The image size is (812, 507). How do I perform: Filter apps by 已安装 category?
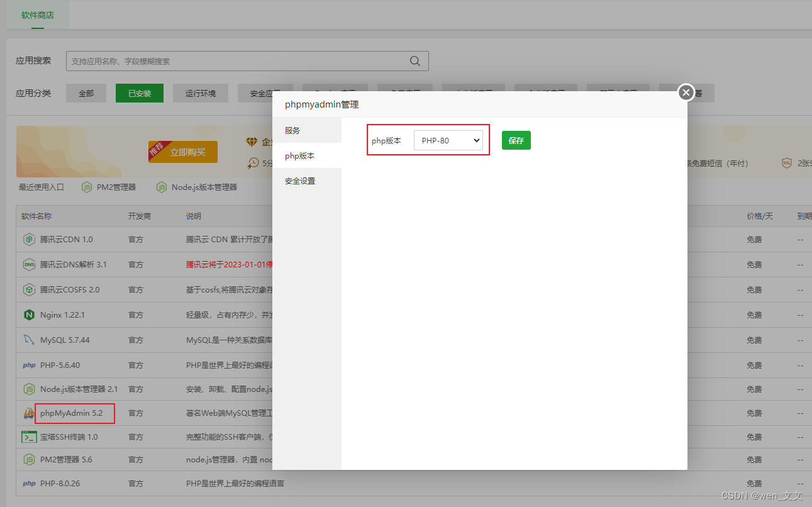click(140, 93)
